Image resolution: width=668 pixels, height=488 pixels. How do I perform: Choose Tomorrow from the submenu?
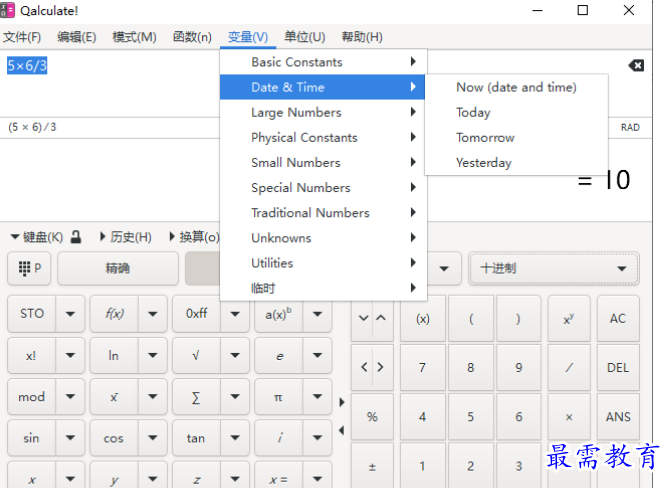516,138
